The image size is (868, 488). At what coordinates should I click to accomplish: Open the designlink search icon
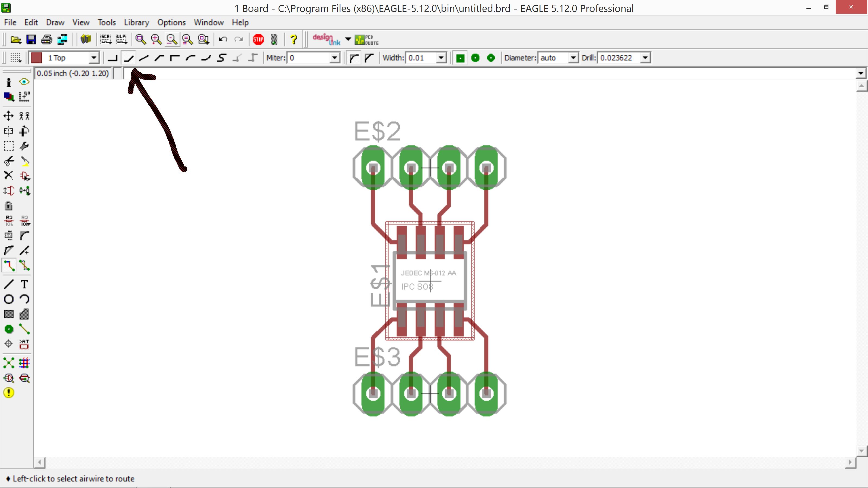coord(326,40)
